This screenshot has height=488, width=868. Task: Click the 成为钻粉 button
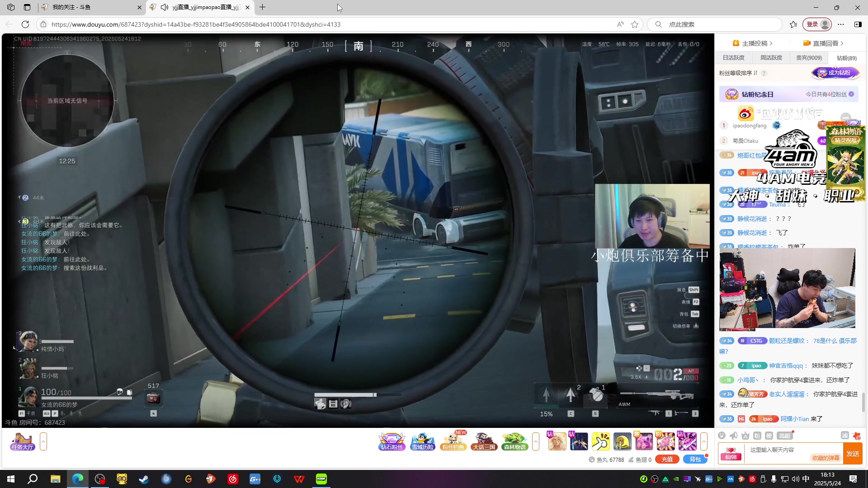[x=835, y=73]
